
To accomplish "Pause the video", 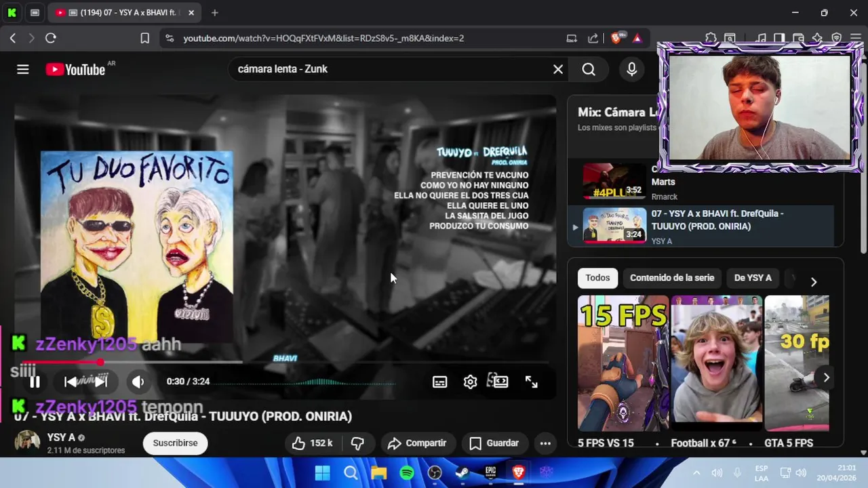I will [x=35, y=382].
